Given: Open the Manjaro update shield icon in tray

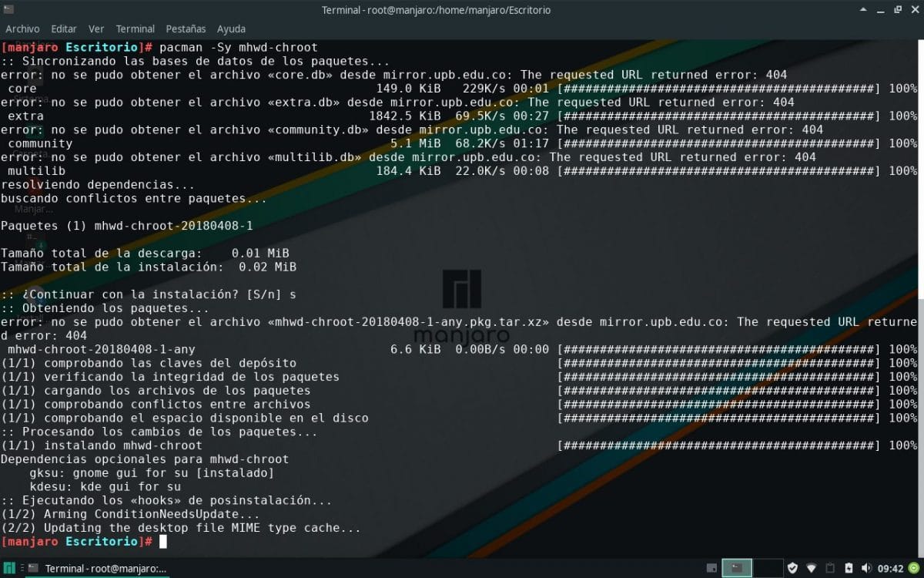Looking at the screenshot, I should 792,568.
